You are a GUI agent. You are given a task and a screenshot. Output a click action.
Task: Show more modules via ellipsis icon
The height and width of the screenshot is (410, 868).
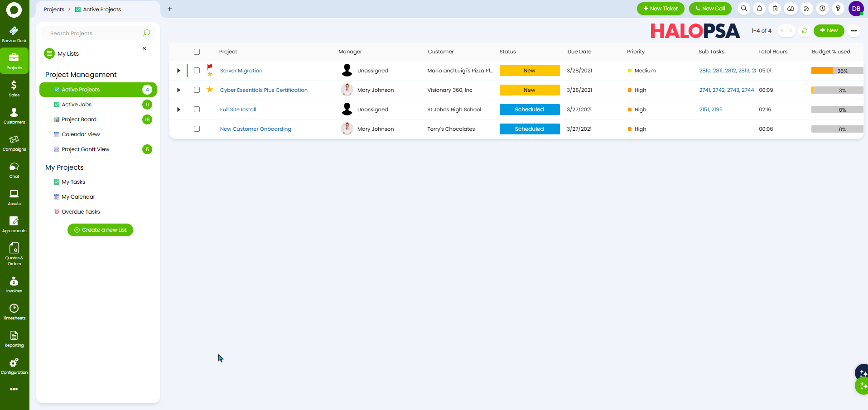tap(14, 389)
